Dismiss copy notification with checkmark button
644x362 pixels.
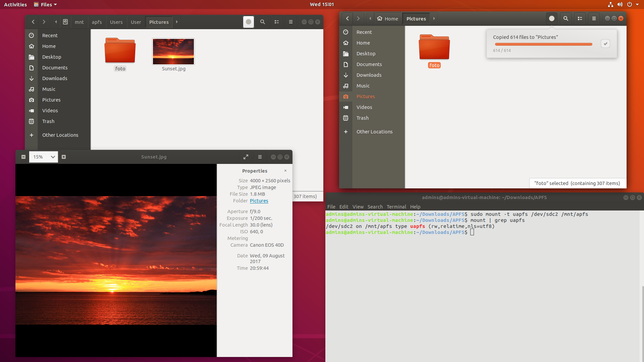click(605, 44)
